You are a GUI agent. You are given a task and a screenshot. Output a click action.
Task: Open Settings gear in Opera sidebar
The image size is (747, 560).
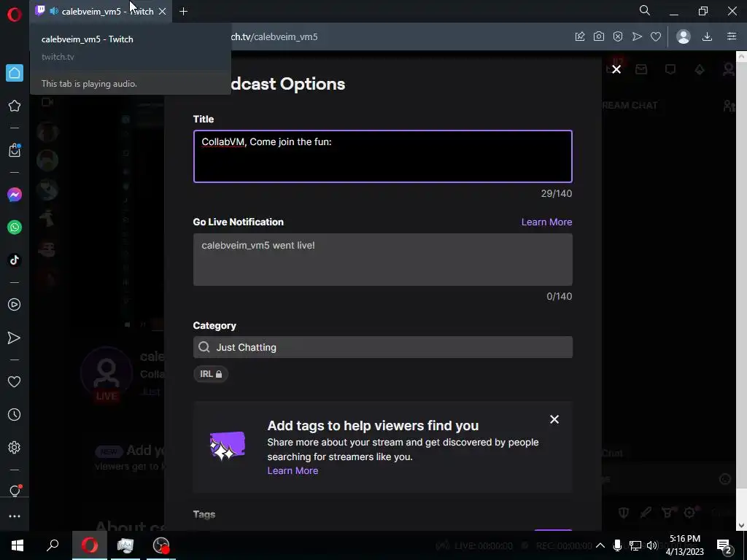tap(15, 448)
